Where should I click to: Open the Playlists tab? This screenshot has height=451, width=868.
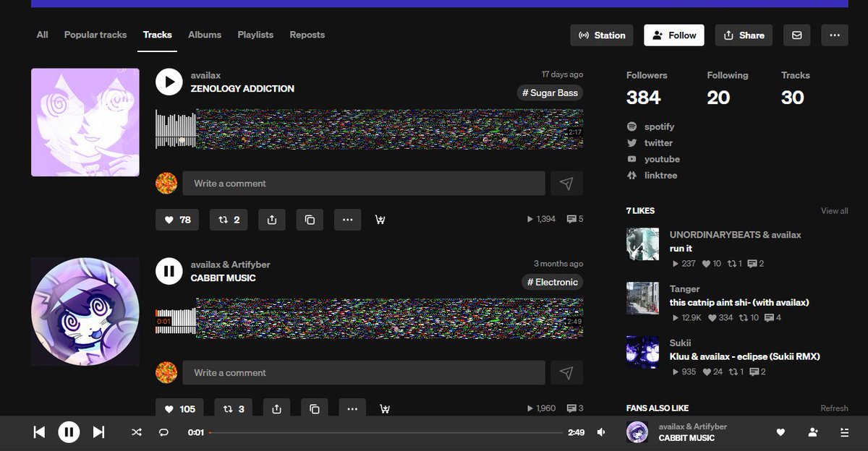tap(255, 35)
